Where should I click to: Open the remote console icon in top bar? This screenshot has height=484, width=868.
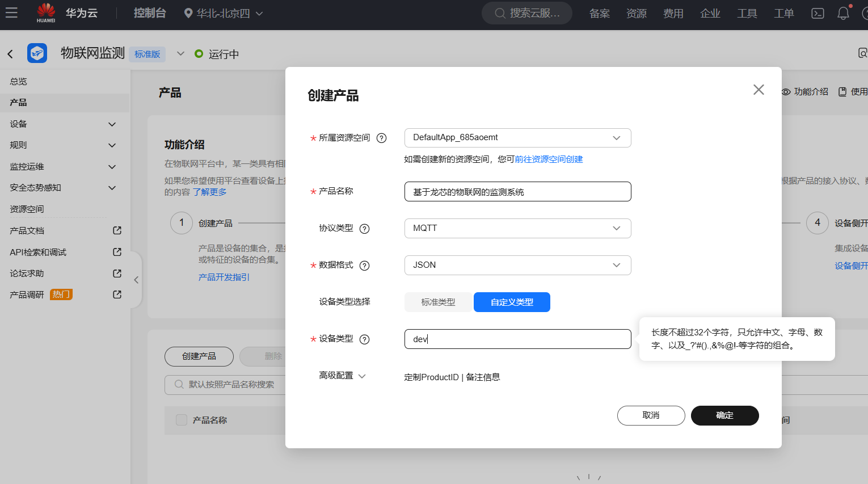pos(818,12)
